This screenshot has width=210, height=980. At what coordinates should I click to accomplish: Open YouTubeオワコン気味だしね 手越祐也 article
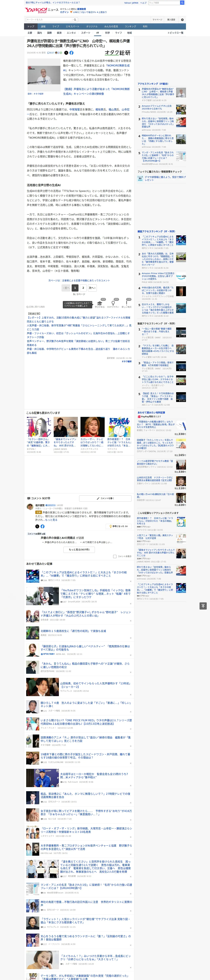tap(95, 594)
